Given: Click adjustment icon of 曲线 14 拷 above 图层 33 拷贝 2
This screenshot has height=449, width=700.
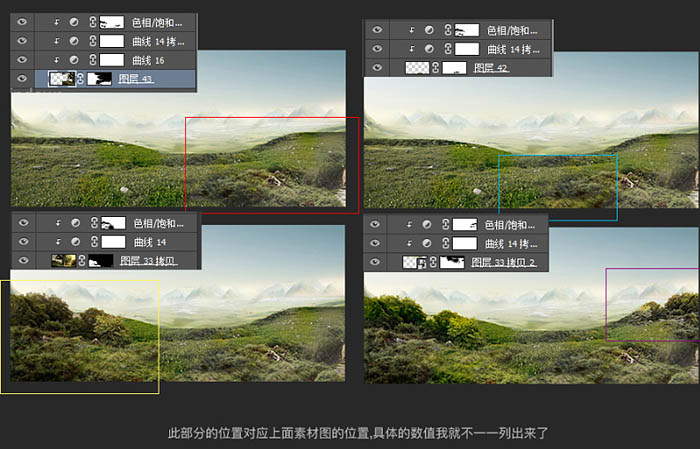Looking at the screenshot, I should click(427, 243).
